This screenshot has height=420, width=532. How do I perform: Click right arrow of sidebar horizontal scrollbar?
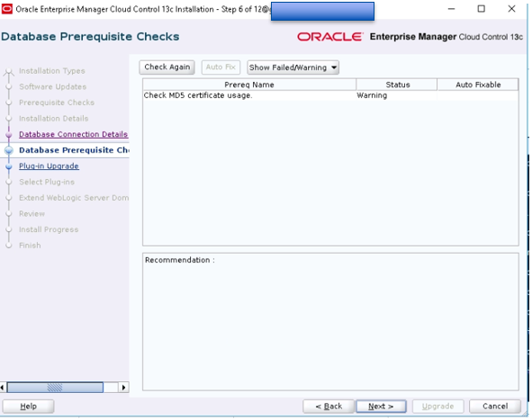pos(124,387)
